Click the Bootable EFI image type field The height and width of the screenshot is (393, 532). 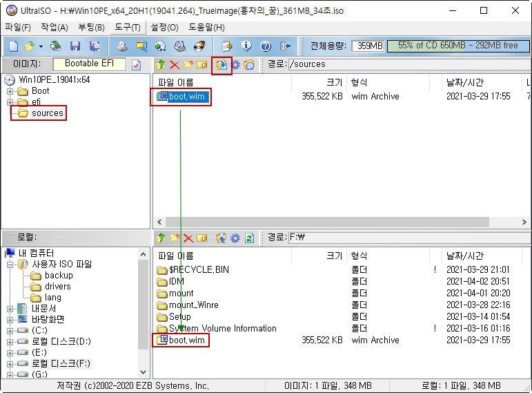pos(89,64)
